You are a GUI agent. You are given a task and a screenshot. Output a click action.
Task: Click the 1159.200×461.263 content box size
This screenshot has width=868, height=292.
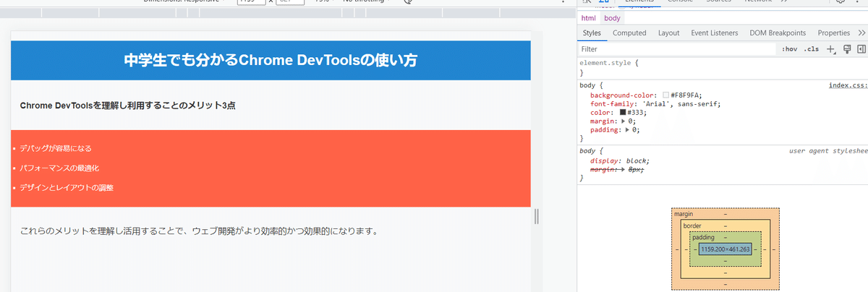726,249
